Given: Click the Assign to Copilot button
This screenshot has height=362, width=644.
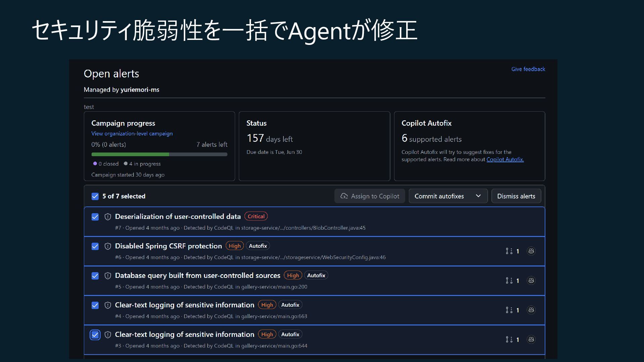Looking at the screenshot, I should point(370,196).
